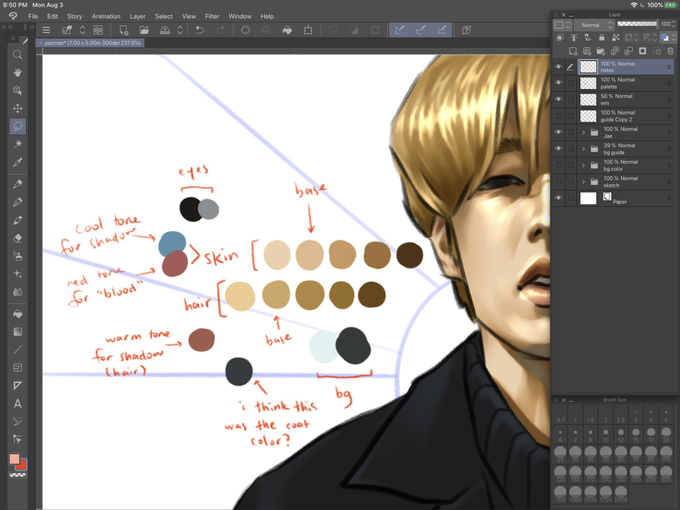Viewport: 680px width, 510px height.
Task: Select the Figure line tool
Action: pyautogui.click(x=17, y=350)
